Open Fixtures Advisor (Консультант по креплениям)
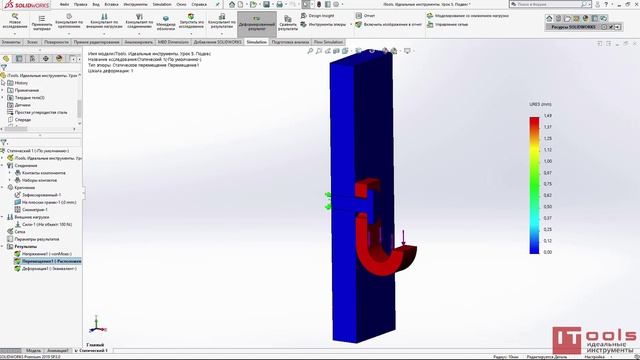 (69, 22)
